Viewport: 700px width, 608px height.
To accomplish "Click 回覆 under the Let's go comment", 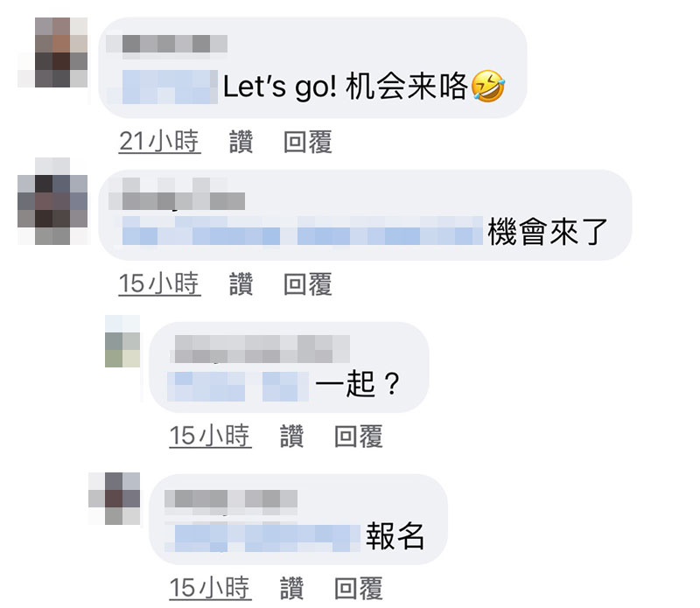I will [x=308, y=142].
